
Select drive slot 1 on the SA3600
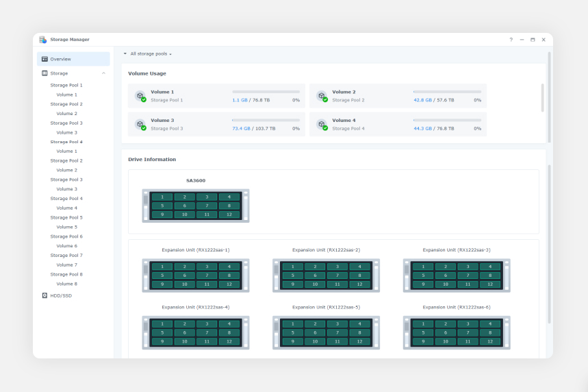coord(162,197)
